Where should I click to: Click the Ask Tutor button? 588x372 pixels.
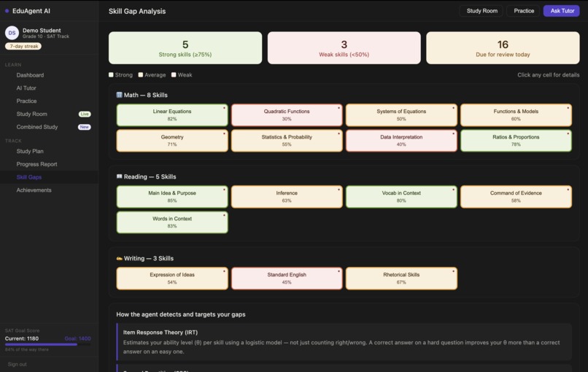point(562,11)
